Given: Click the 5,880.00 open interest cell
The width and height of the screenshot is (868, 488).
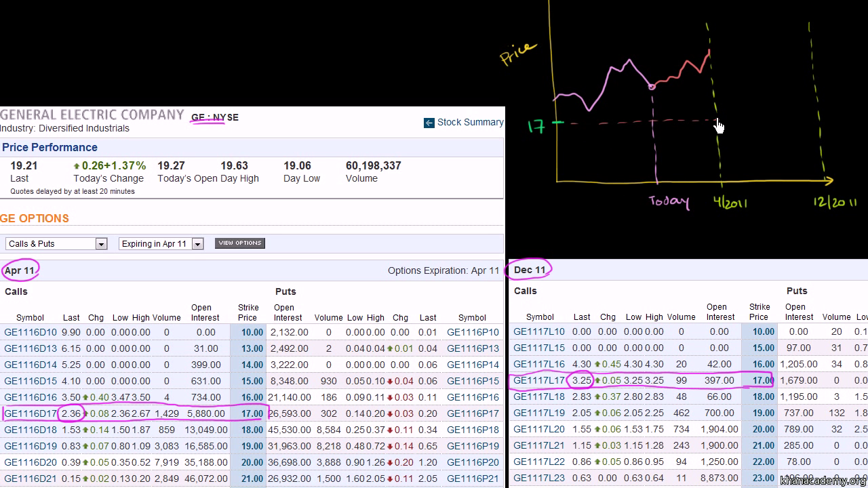Looking at the screenshot, I should [206, 413].
